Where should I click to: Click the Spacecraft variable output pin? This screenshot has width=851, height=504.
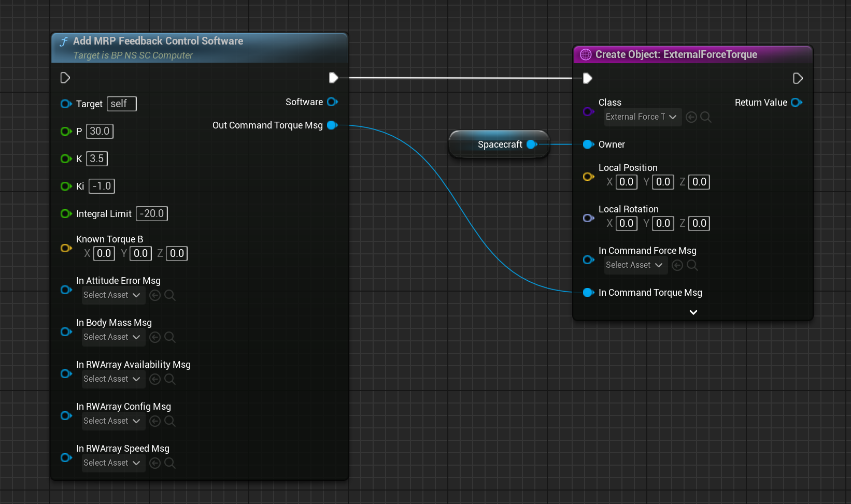coord(531,145)
